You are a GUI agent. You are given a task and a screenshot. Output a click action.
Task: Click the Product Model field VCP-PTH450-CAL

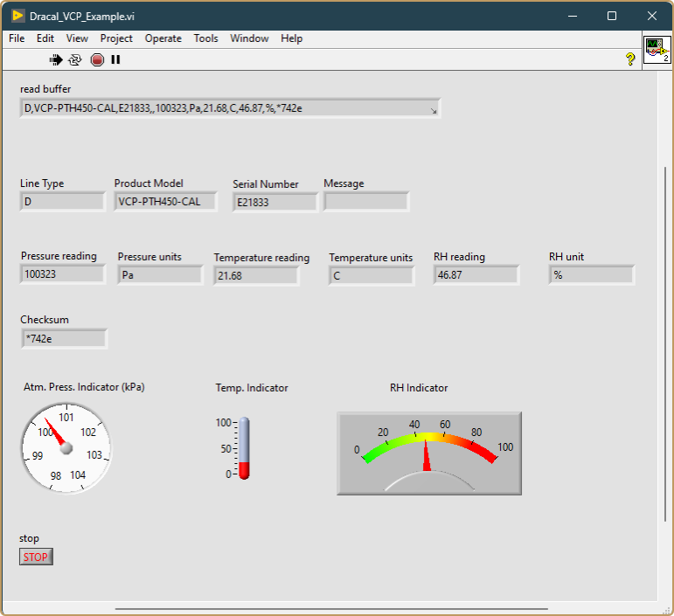click(x=165, y=202)
